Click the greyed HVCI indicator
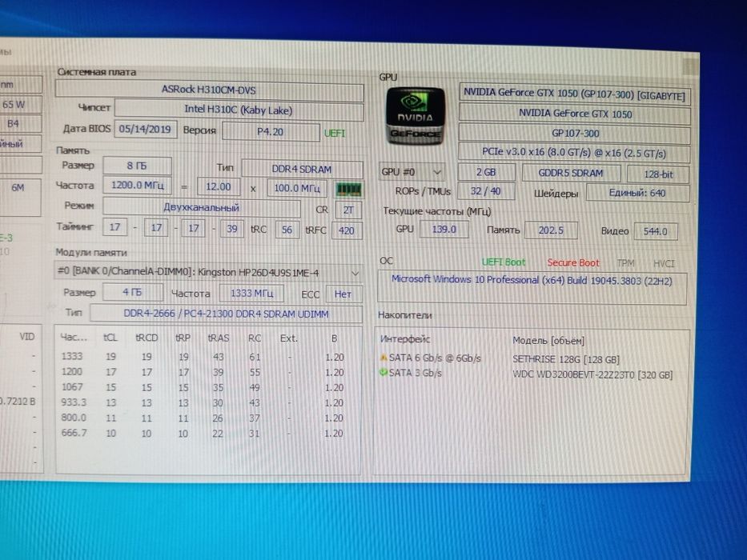 coord(664,264)
